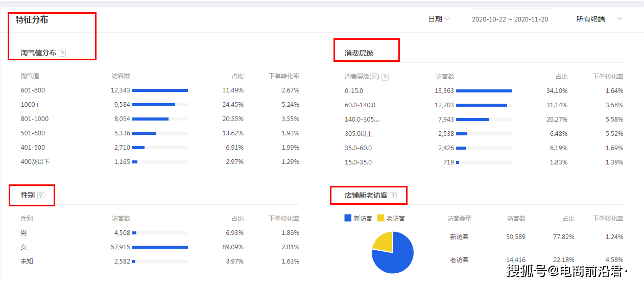Click yellow 老访客 legend square
This screenshot has width=644, height=285.
coord(380,218)
